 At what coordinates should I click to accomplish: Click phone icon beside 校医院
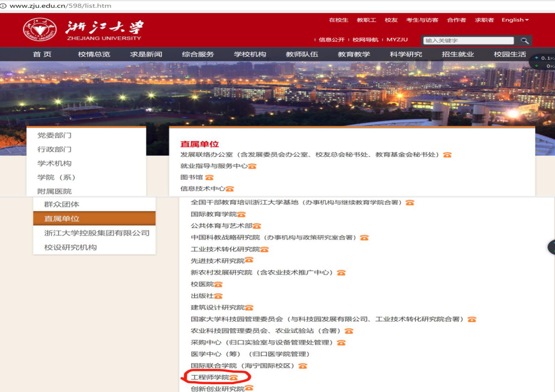coord(218,284)
